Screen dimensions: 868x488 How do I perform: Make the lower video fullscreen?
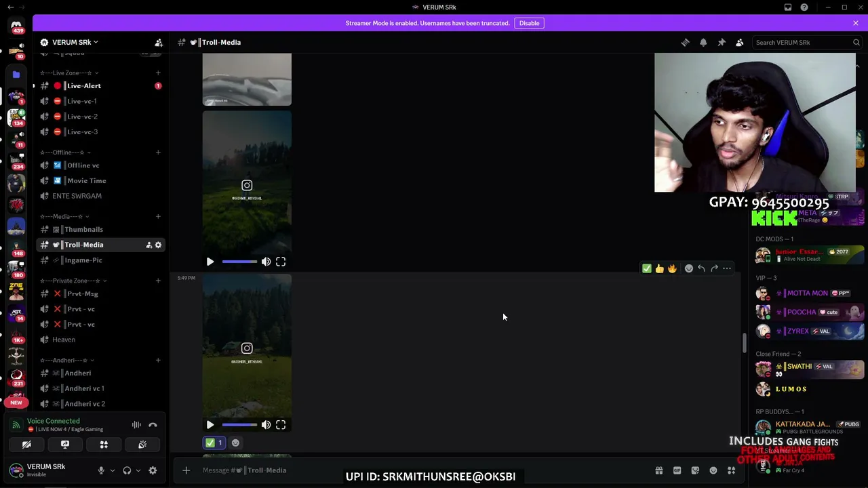pyautogui.click(x=281, y=425)
